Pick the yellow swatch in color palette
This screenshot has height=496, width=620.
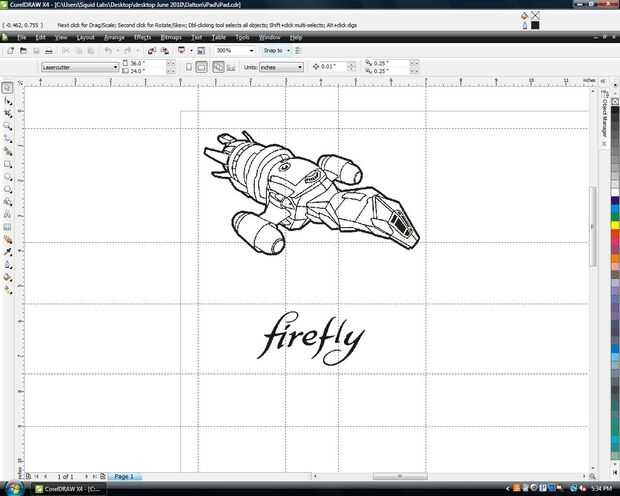(x=615, y=225)
